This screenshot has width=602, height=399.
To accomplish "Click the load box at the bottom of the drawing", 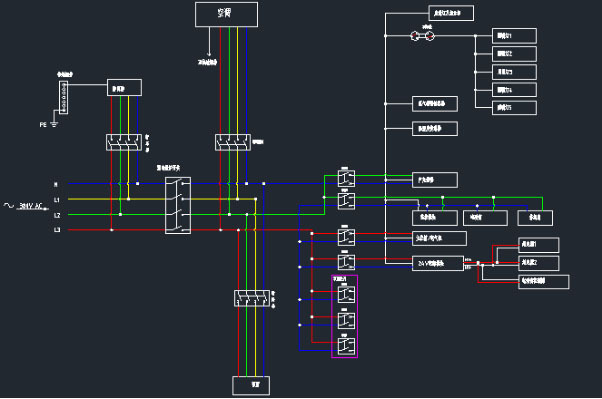I will [x=251, y=386].
